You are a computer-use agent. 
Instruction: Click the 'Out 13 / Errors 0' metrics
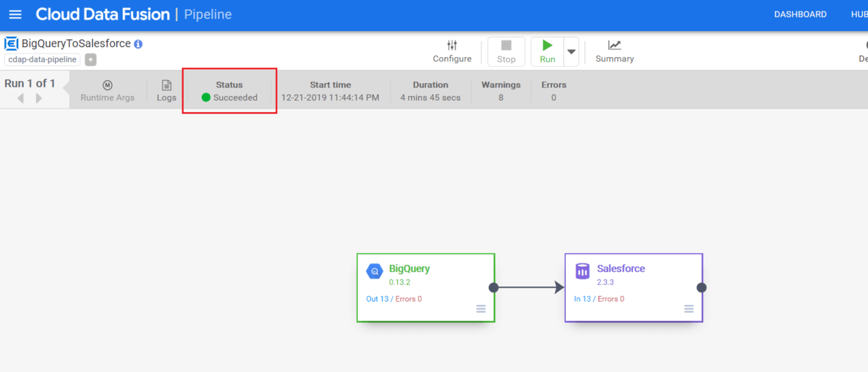(x=394, y=299)
